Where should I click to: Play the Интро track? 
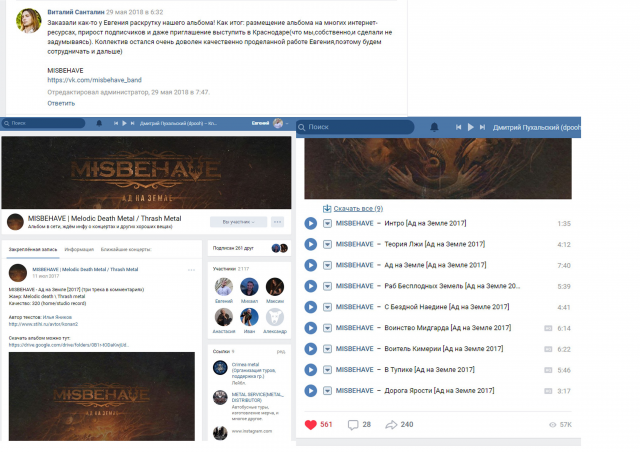pyautogui.click(x=311, y=223)
